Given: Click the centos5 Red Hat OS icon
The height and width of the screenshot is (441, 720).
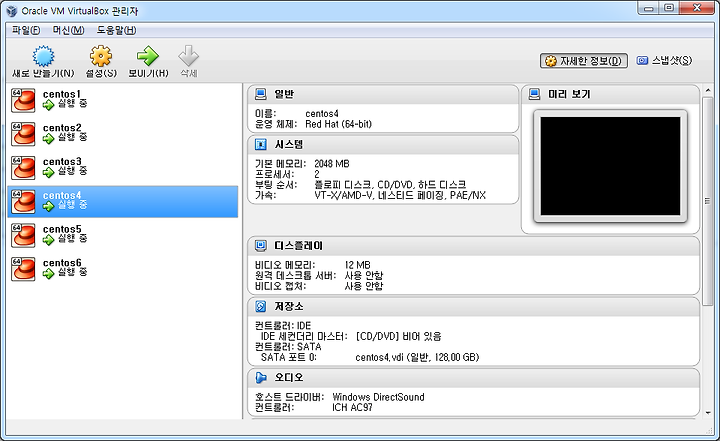Looking at the screenshot, I should [23, 236].
